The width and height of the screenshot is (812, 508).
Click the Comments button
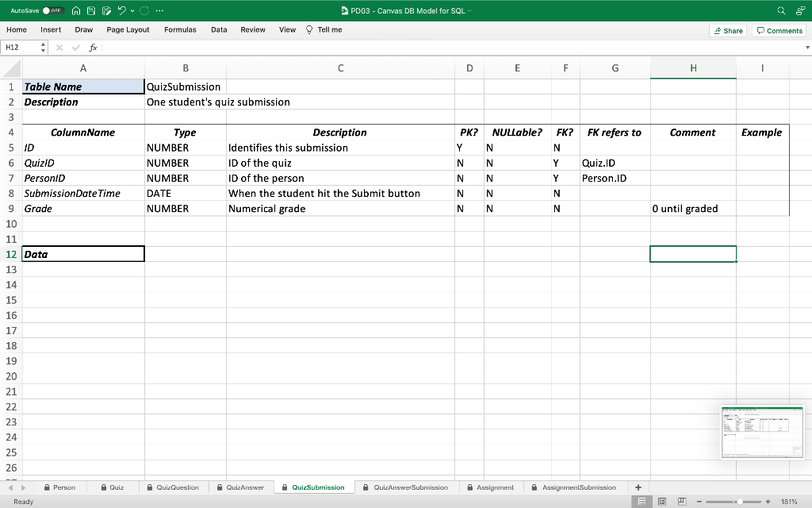tap(779, 30)
